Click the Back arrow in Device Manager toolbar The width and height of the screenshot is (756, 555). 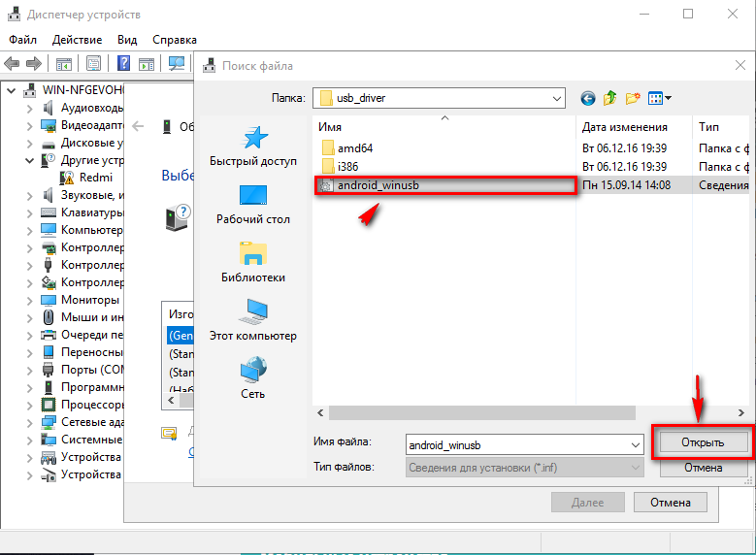coord(12,64)
